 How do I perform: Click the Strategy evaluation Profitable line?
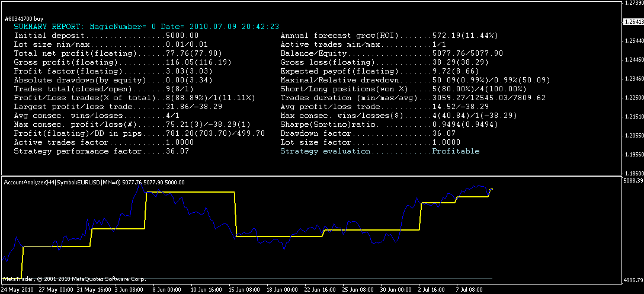coord(380,151)
